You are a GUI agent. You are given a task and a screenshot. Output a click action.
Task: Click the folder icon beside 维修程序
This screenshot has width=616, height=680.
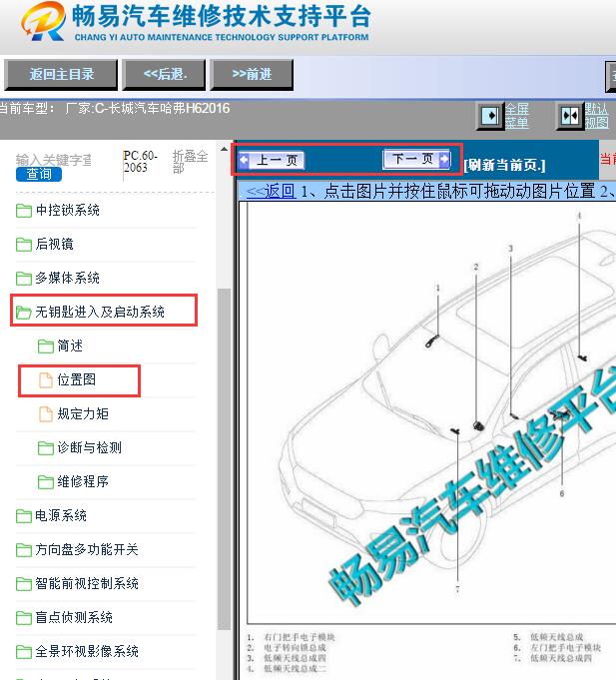pos(46,482)
